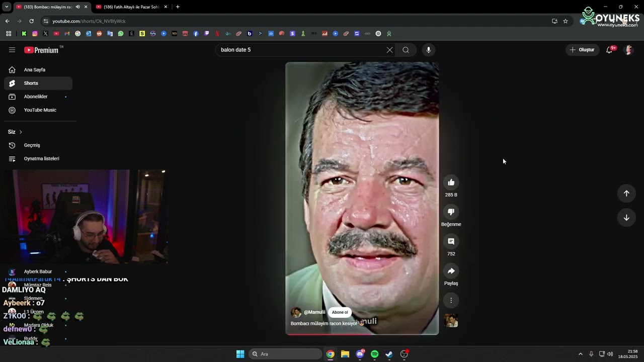Bookmark this page with the star
Image resolution: width=644 pixels, height=362 pixels.
pos(566,21)
